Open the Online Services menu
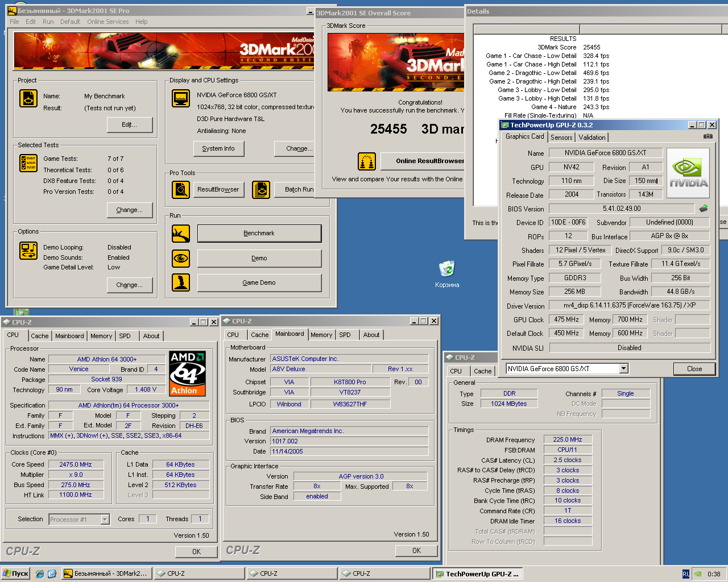The height and width of the screenshot is (582, 728). tap(108, 22)
